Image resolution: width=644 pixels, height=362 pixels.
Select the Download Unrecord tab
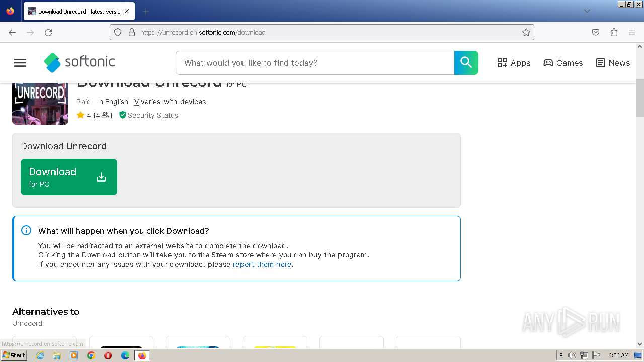click(78, 11)
